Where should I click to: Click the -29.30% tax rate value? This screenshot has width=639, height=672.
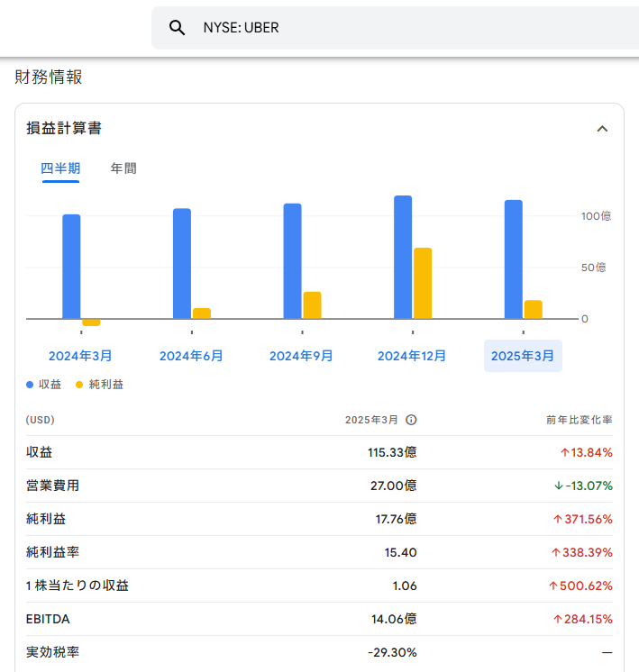coord(392,653)
